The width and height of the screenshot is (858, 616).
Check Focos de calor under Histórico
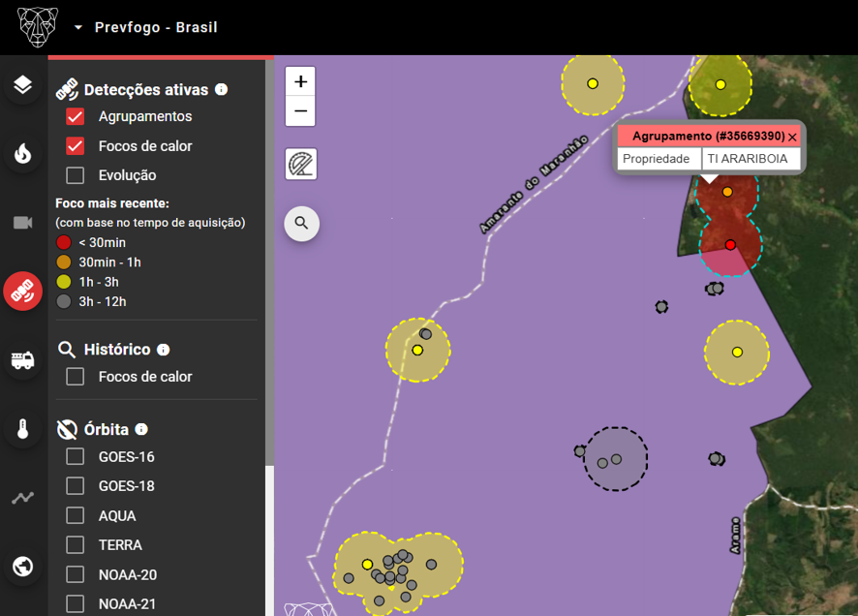pyautogui.click(x=75, y=377)
